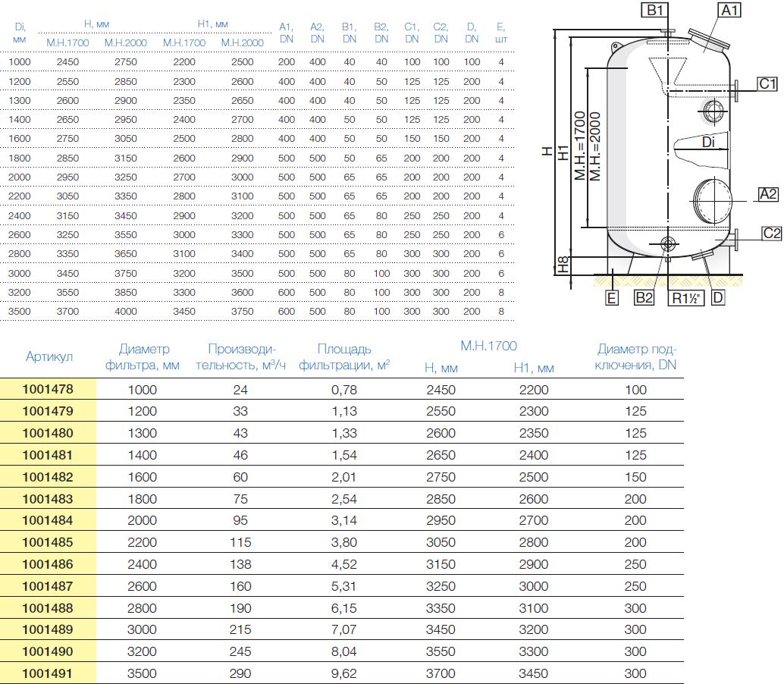This screenshot has width=784, height=684.
Task: Click the B1 callout at tank top
Action: pos(654,10)
